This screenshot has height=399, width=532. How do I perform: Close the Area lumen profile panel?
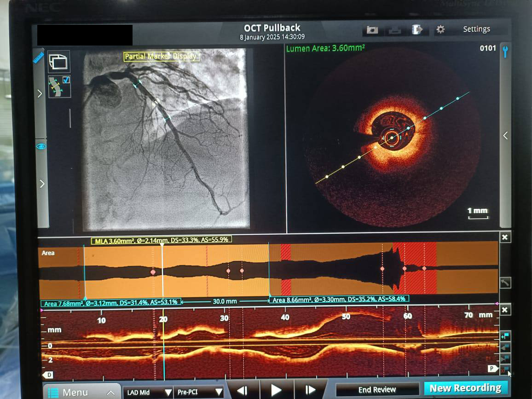click(x=505, y=237)
